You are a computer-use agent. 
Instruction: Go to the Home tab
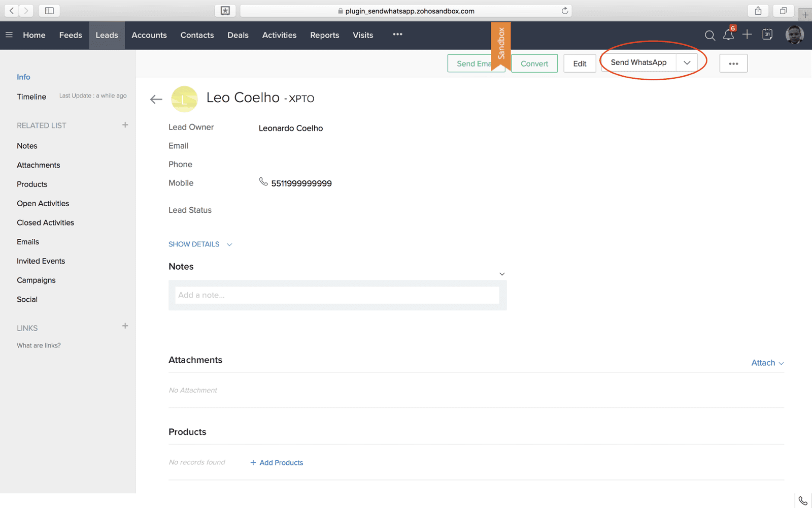coord(34,35)
